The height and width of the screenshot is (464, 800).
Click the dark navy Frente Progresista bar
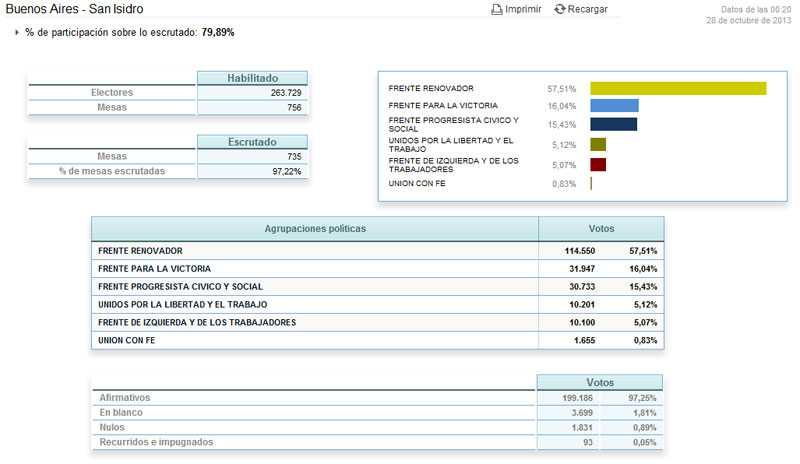pyautogui.click(x=613, y=125)
